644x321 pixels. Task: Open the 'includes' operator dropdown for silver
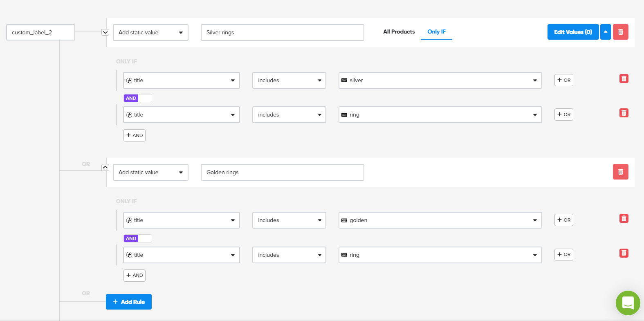[x=289, y=81]
